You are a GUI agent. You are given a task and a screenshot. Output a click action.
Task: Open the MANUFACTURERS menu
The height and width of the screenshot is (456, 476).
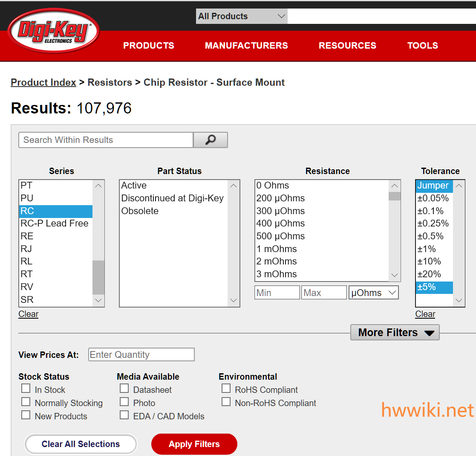click(x=246, y=46)
